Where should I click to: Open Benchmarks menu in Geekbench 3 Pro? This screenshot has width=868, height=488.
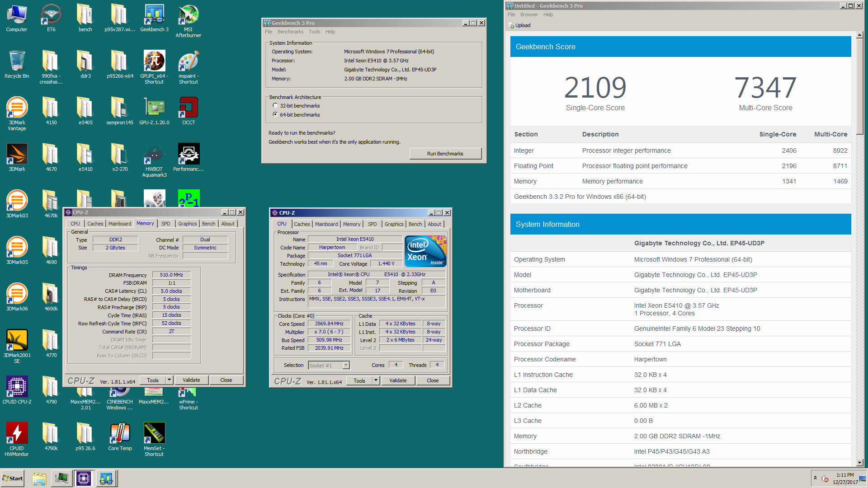290,32
